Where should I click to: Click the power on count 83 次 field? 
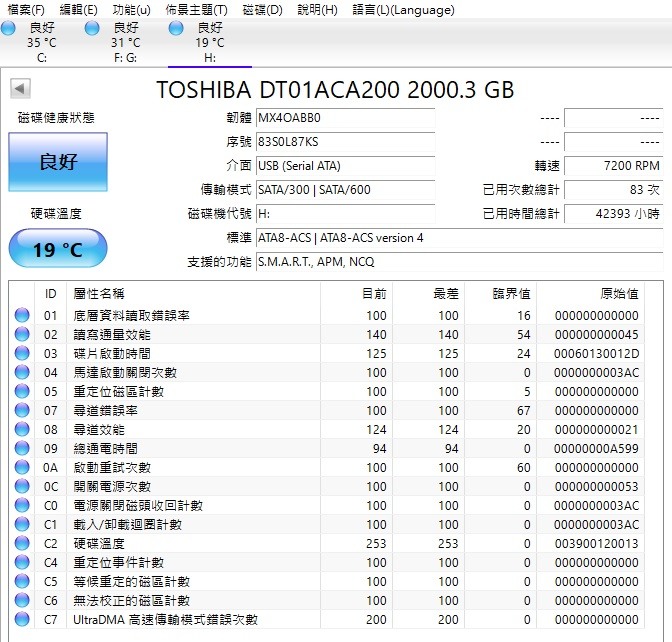coord(613,190)
